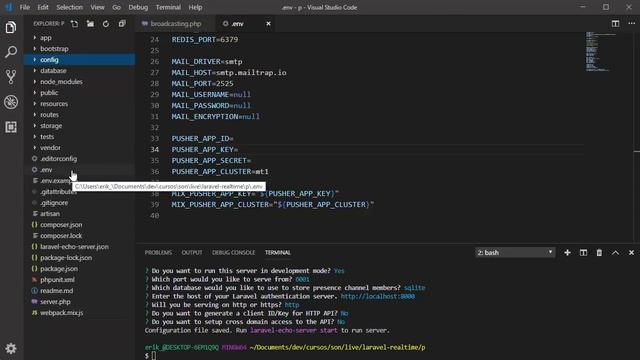
Task: Expand the tests folder
Action: coord(80,137)
